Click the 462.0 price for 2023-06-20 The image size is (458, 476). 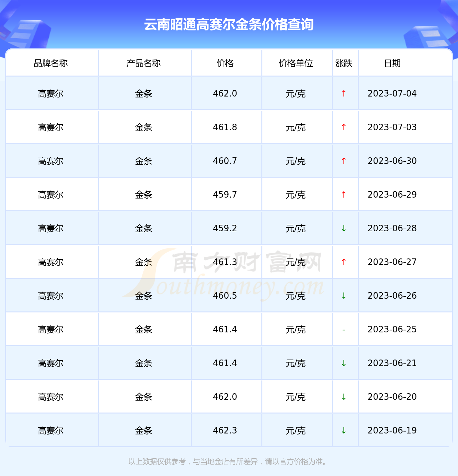(225, 397)
